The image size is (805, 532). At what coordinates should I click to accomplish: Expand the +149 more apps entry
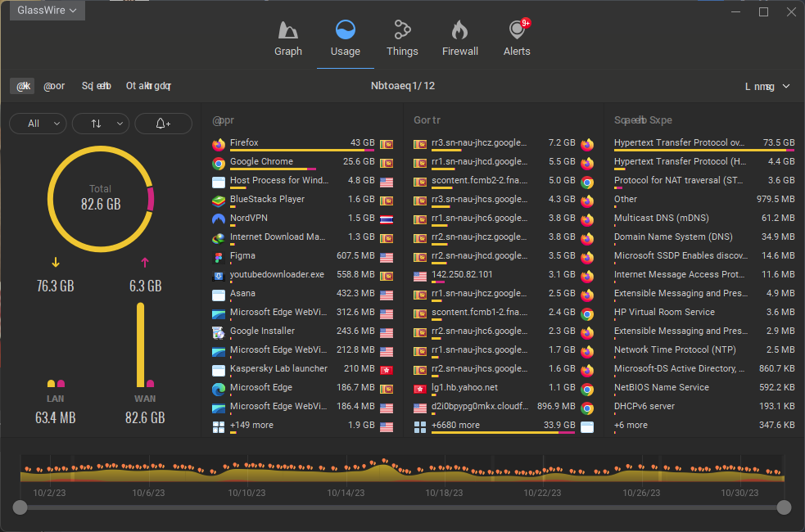pos(303,426)
